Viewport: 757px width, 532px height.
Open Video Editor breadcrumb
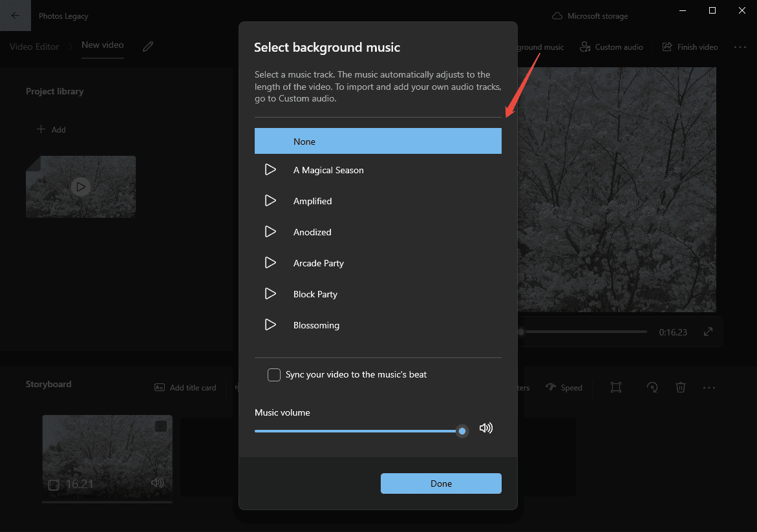tap(34, 47)
